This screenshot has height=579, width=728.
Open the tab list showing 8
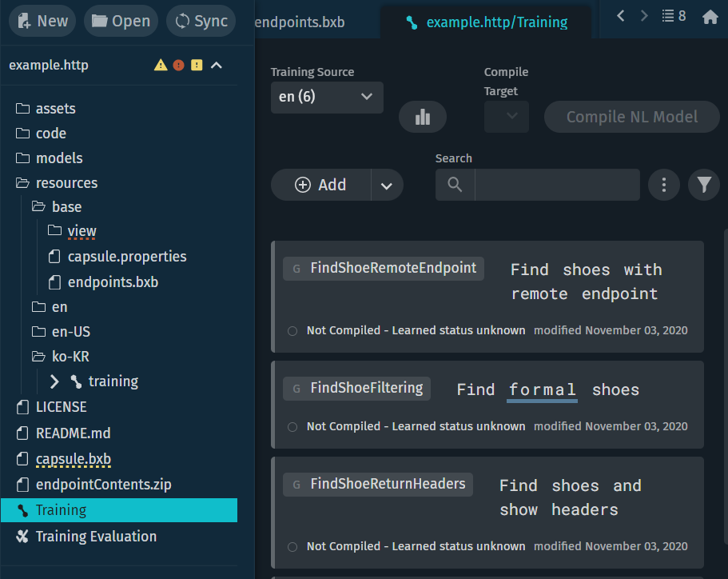[674, 16]
